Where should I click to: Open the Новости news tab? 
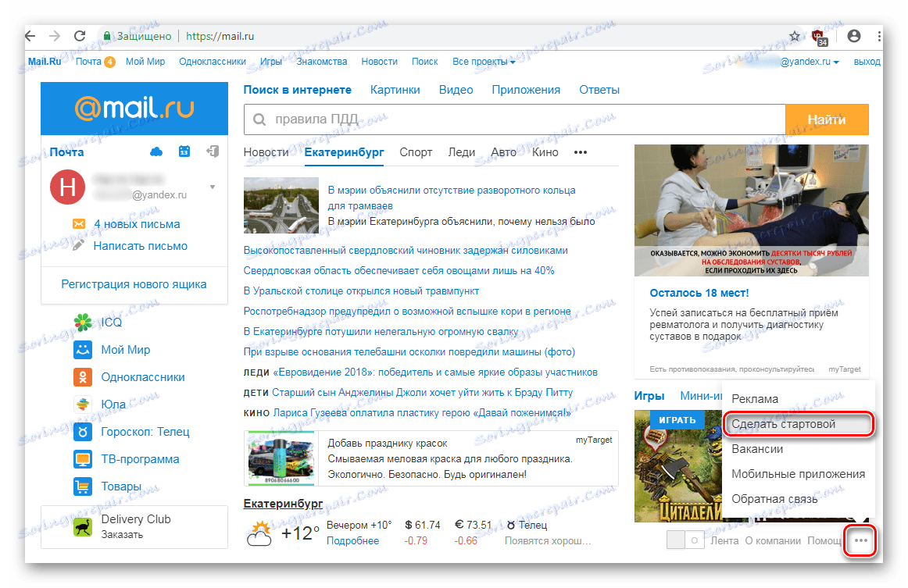pos(266,152)
